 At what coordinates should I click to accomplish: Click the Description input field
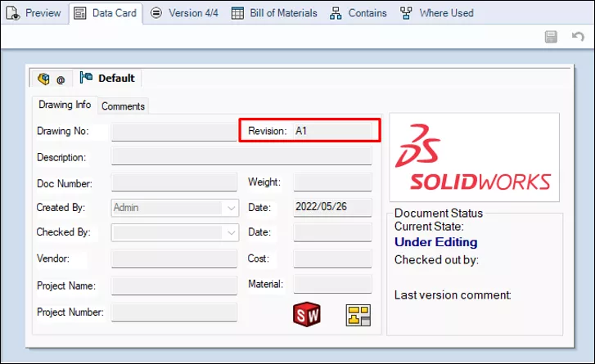tap(241, 156)
